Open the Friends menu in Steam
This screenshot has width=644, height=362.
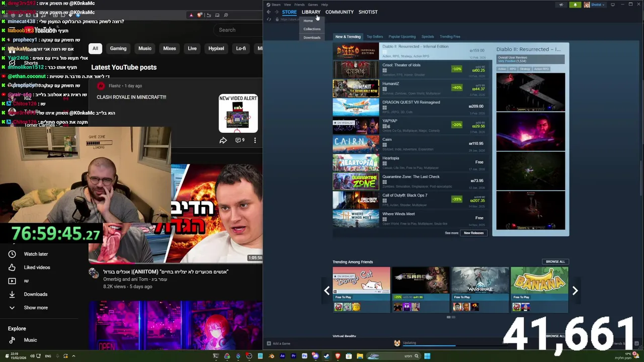(x=299, y=5)
